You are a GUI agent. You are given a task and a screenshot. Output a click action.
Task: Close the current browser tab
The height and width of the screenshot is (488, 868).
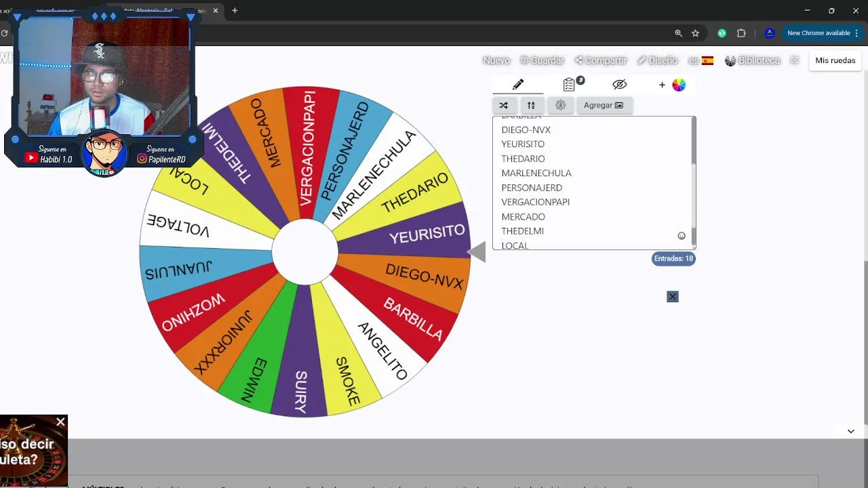coord(216,10)
